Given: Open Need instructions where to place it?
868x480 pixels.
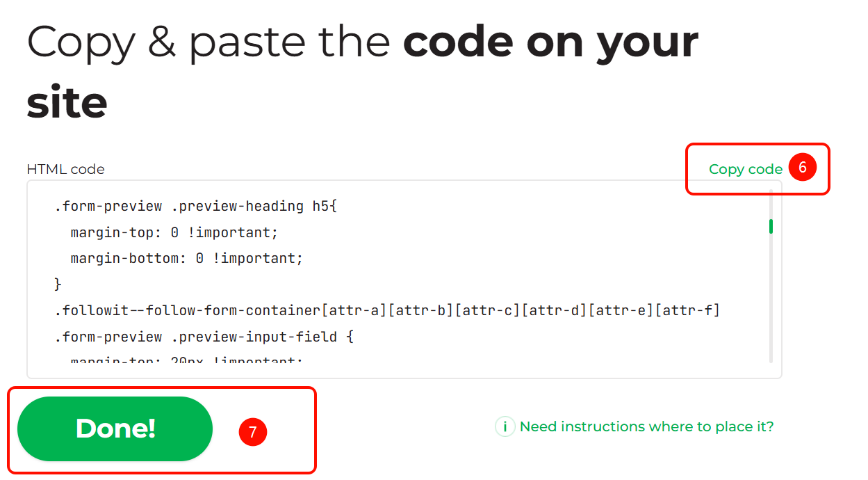Looking at the screenshot, I should pyautogui.click(x=646, y=426).
